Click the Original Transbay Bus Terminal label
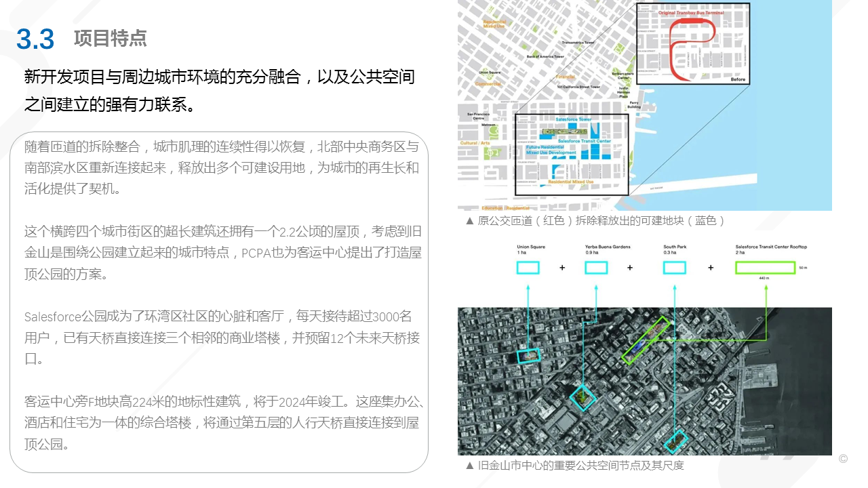 691,13
